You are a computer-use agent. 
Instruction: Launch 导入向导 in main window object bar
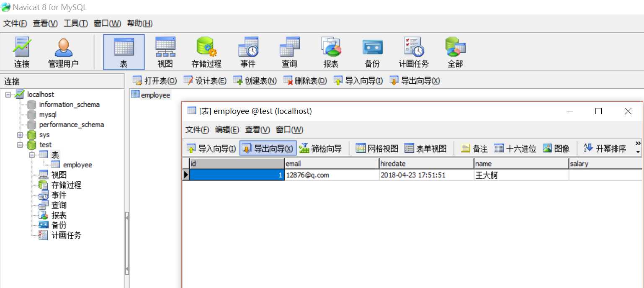coord(358,81)
